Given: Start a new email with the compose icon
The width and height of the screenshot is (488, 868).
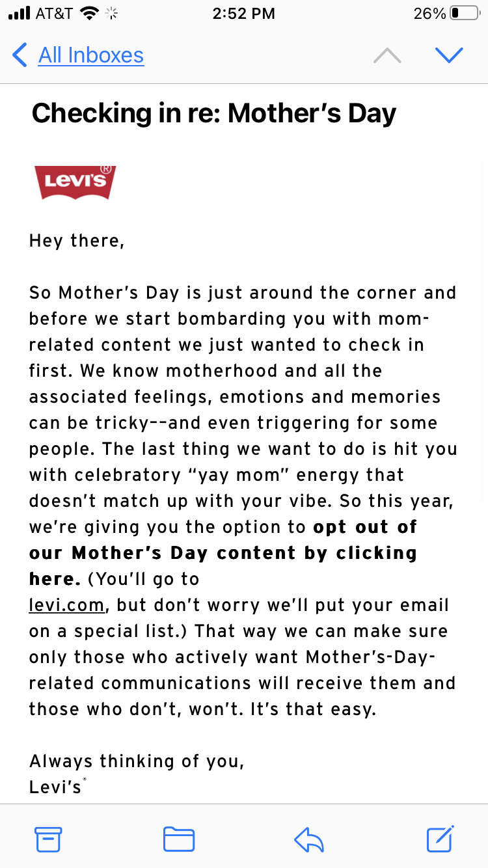Looking at the screenshot, I should tap(439, 839).
